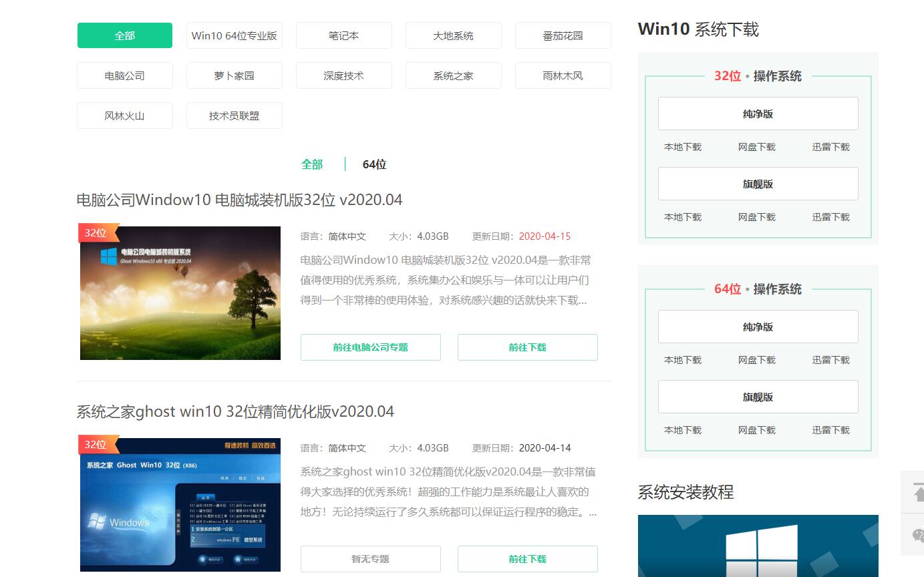
Task: Select the 笔记本 category filter
Action: click(x=343, y=35)
